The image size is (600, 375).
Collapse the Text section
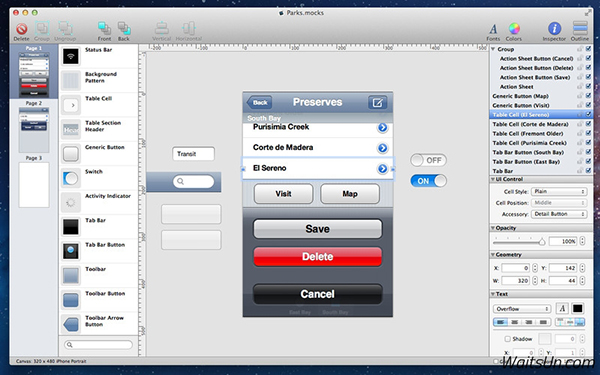(x=493, y=294)
